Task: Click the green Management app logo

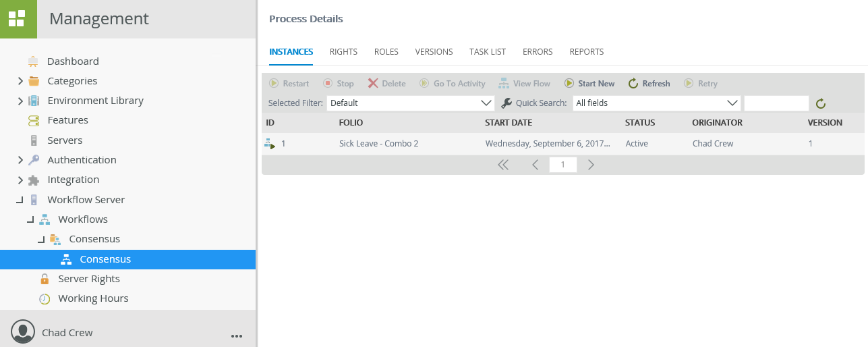Action: [18, 19]
